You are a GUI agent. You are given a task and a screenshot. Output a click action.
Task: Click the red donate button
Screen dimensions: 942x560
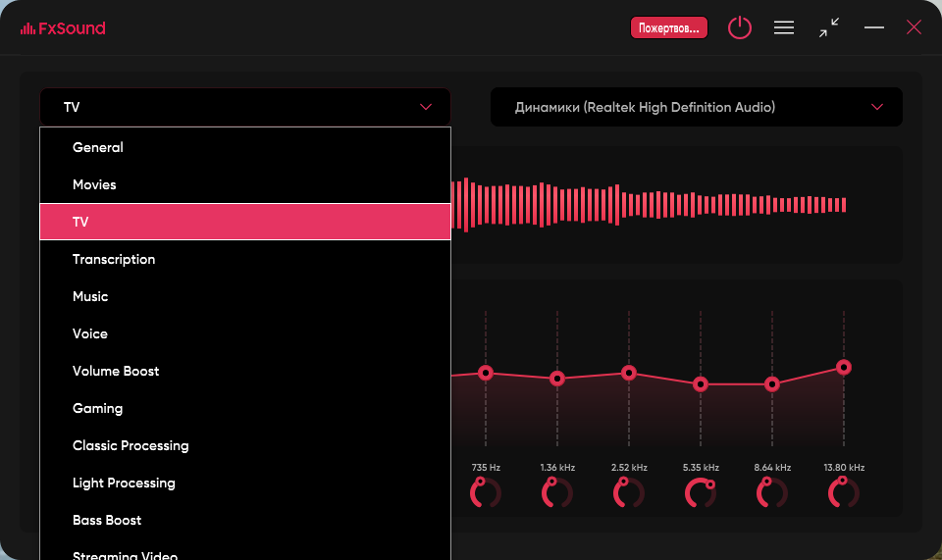pyautogui.click(x=668, y=27)
